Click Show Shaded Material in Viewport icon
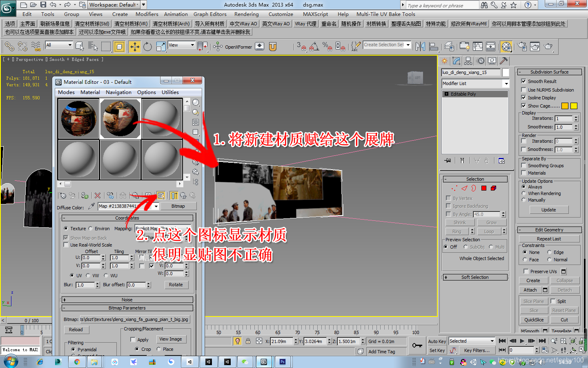Viewport: 588px width, 368px height. point(161,195)
